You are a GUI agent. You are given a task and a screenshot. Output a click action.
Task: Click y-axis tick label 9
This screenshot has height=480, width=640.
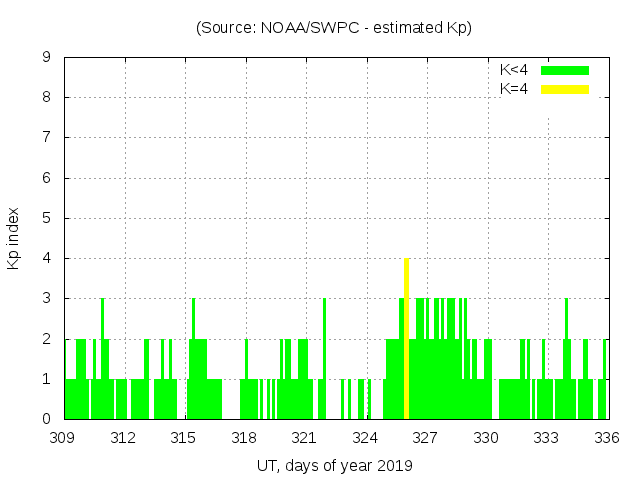[x=46, y=58]
